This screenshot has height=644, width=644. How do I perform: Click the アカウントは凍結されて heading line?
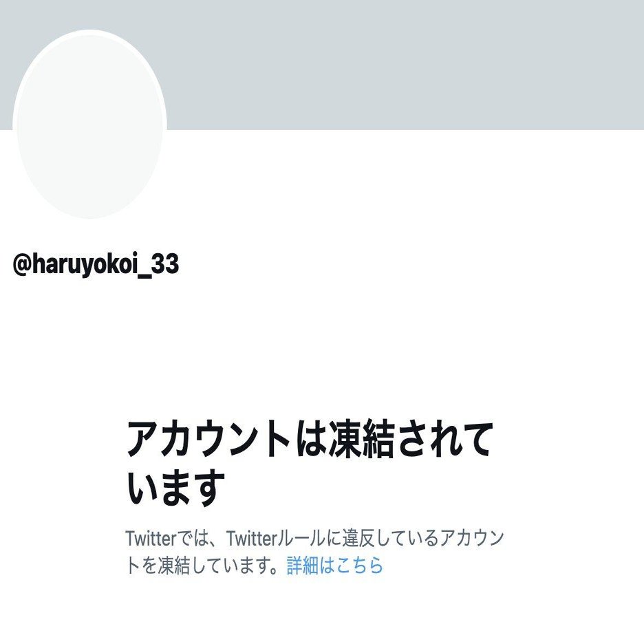pyautogui.click(x=309, y=439)
